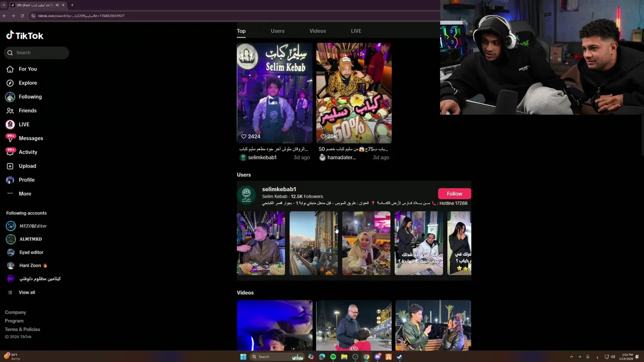Click the selimkebab1 profile avatar
Viewport: 644px width, 362px height.
click(x=247, y=195)
